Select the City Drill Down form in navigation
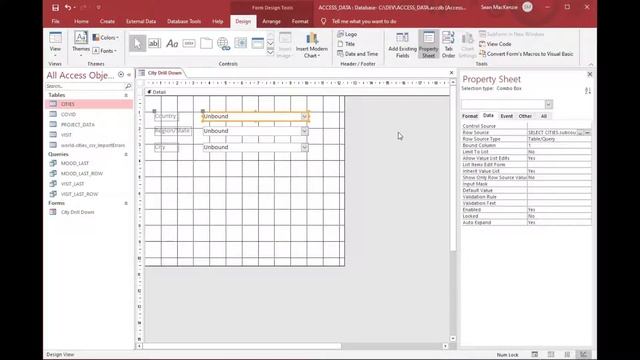This screenshot has height=360, width=640. pyautogui.click(x=89, y=212)
